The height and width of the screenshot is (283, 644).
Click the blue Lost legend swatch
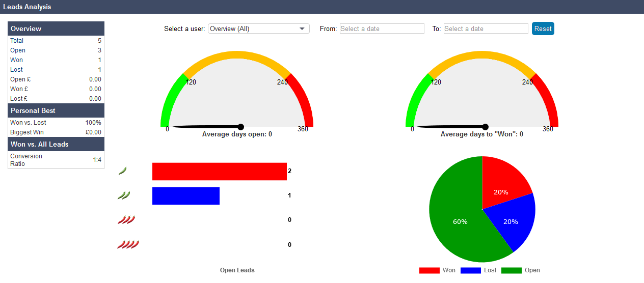pyautogui.click(x=470, y=270)
